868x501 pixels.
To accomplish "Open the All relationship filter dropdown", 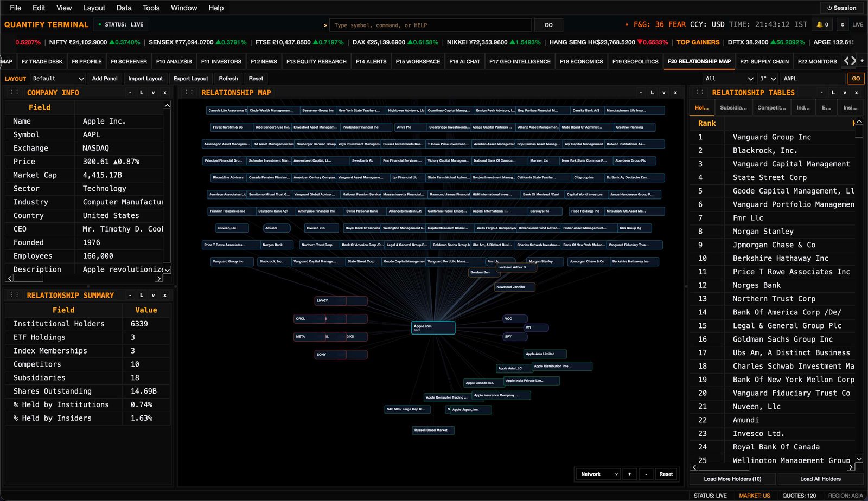I will (x=729, y=79).
